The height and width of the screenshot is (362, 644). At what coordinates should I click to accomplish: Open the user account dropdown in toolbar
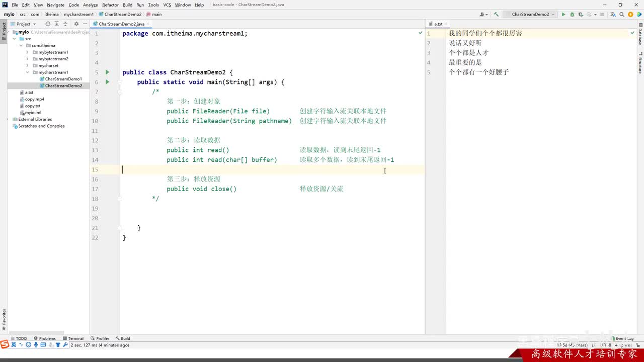tap(484, 15)
